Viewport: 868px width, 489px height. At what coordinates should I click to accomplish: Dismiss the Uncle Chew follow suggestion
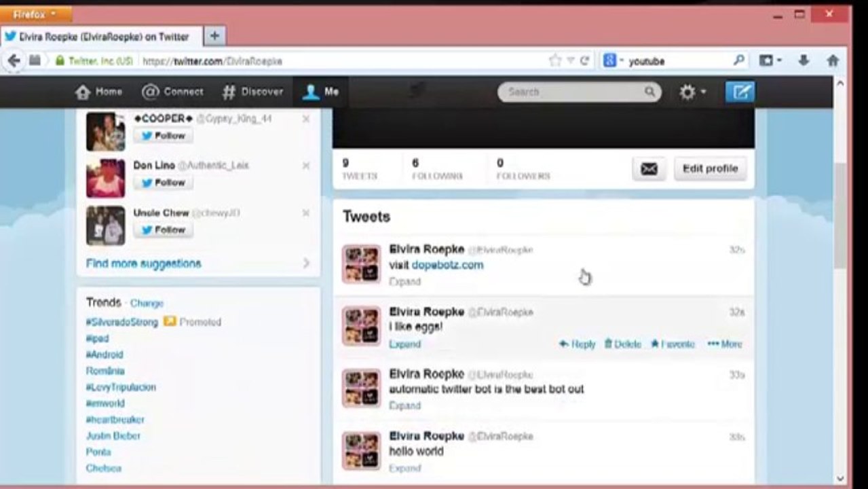point(306,213)
